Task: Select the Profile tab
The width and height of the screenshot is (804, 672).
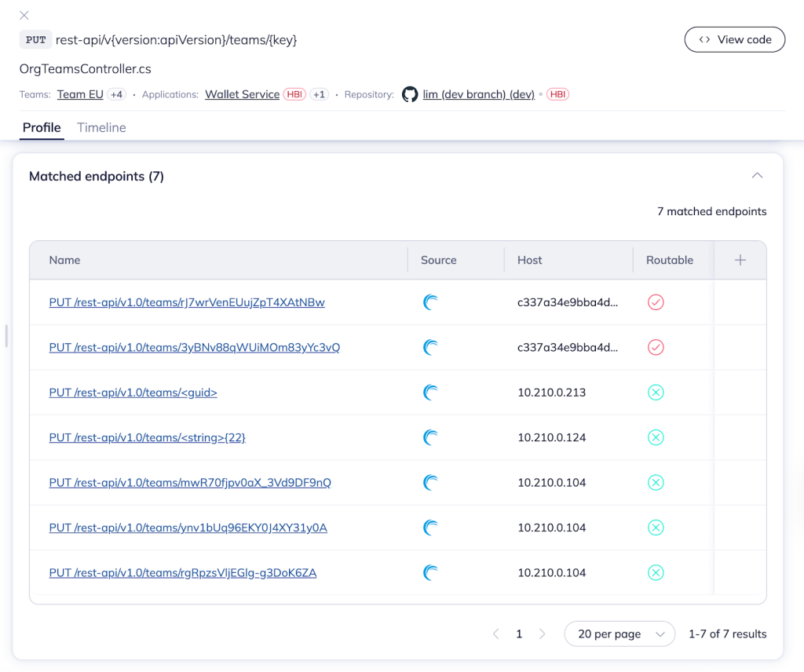Action: [42, 127]
